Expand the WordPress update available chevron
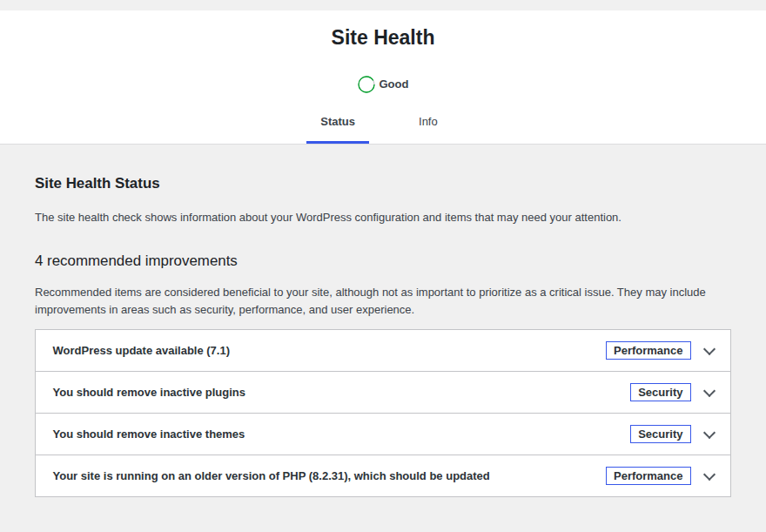Image resolution: width=766 pixels, height=532 pixels. [x=709, y=351]
